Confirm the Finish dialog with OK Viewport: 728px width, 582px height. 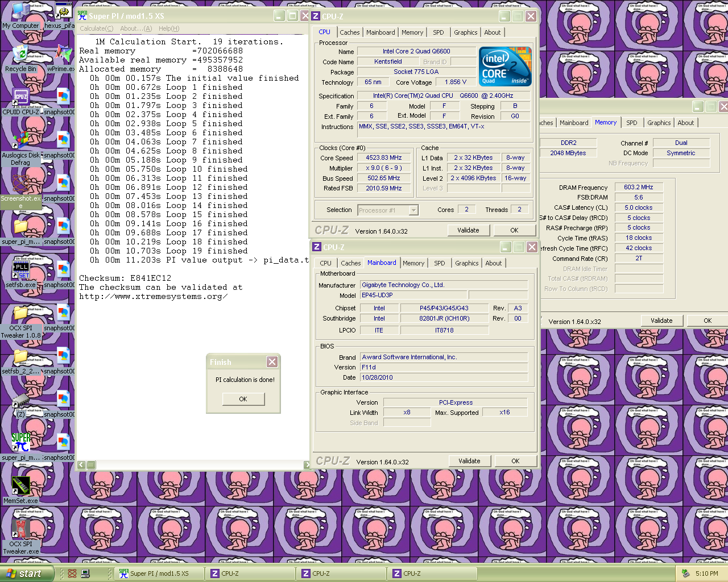point(243,399)
